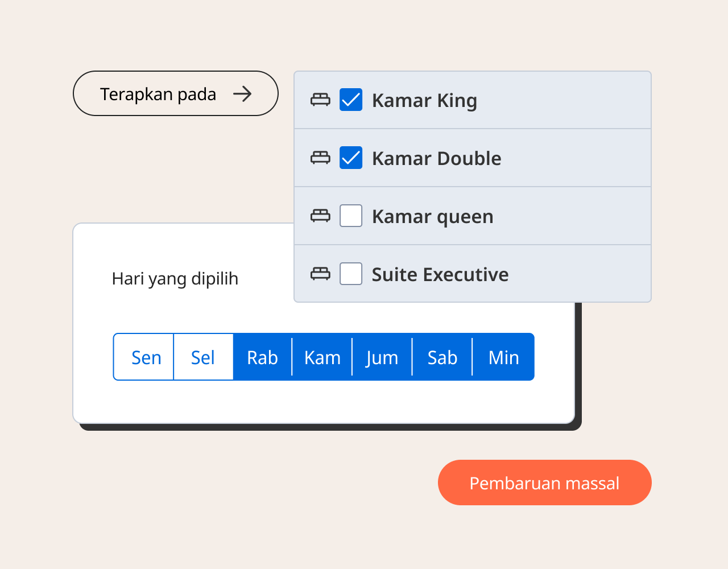Uncheck the Kamar Double checkbox
The image size is (728, 569).
351,158
